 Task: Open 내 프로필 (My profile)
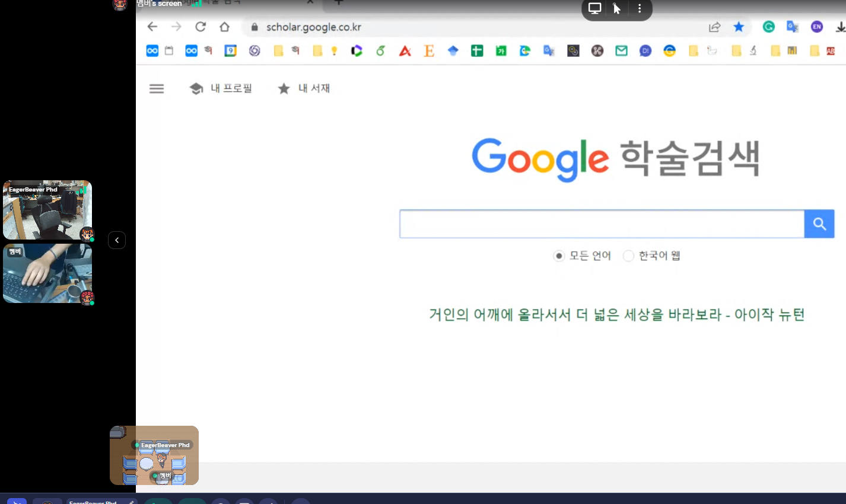tap(221, 88)
